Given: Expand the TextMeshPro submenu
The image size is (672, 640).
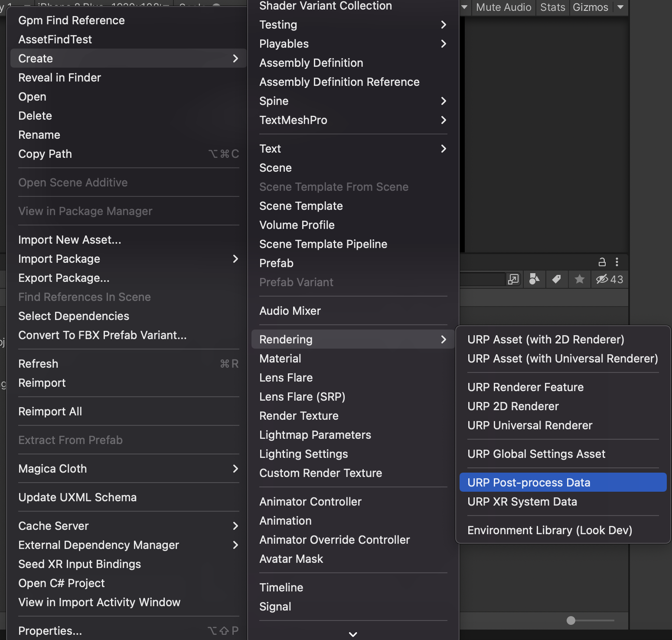Looking at the screenshot, I should [353, 120].
